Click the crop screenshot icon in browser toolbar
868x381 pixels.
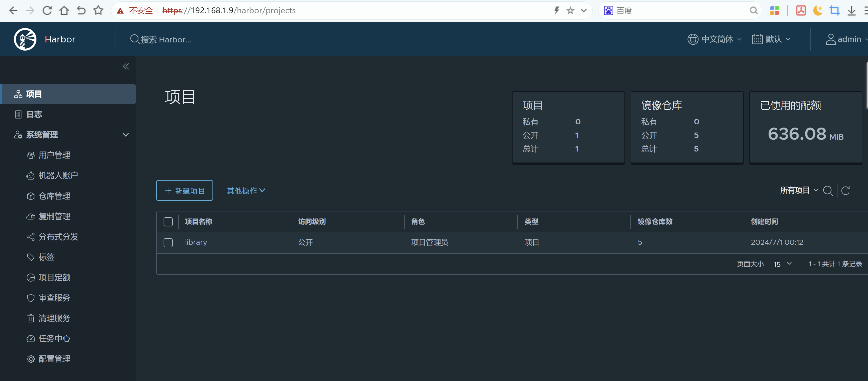click(834, 10)
